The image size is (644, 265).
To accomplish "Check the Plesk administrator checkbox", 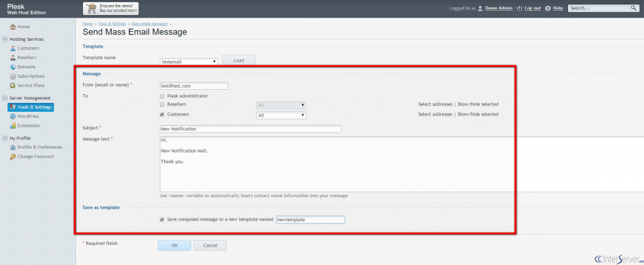I will tap(162, 96).
